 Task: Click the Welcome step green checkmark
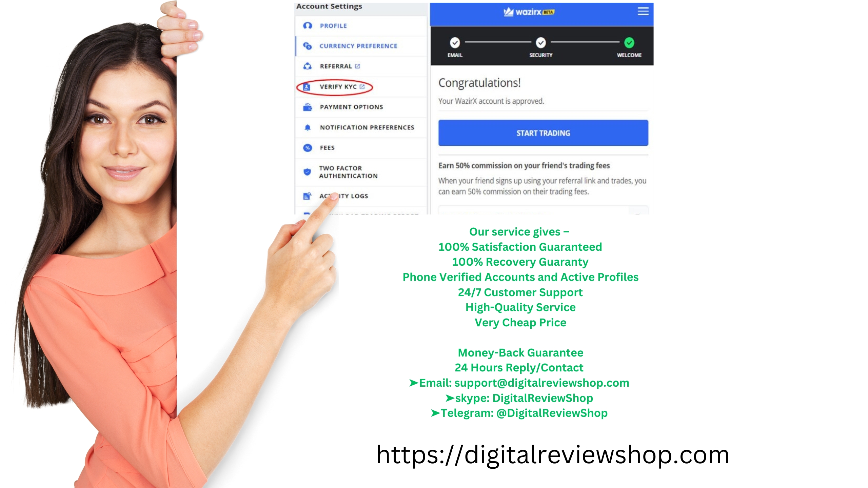coord(628,42)
